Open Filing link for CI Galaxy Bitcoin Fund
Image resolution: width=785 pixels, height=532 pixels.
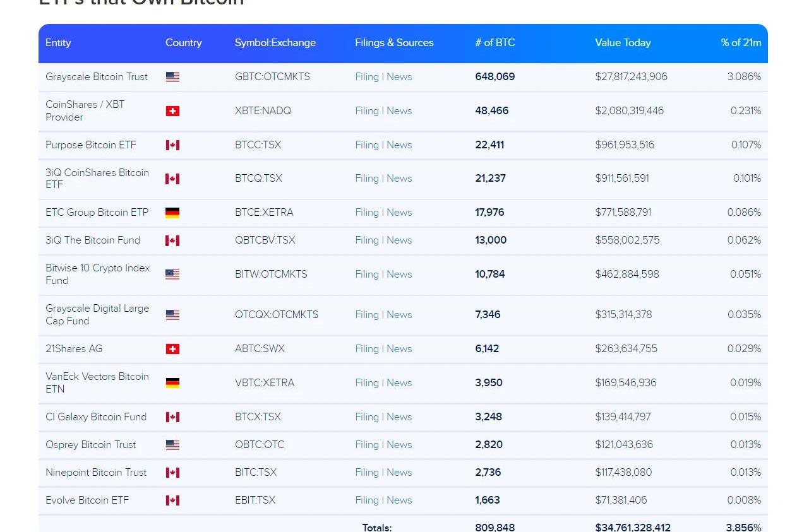pyautogui.click(x=366, y=417)
